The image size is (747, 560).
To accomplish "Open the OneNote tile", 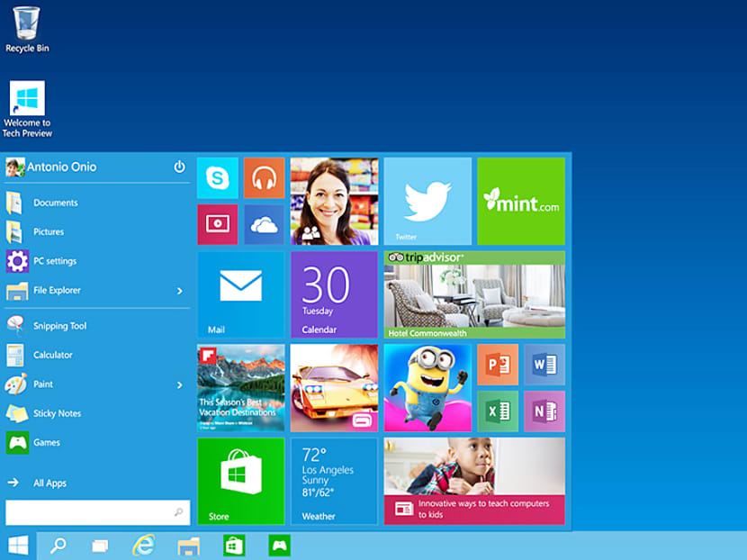I will [x=544, y=411].
